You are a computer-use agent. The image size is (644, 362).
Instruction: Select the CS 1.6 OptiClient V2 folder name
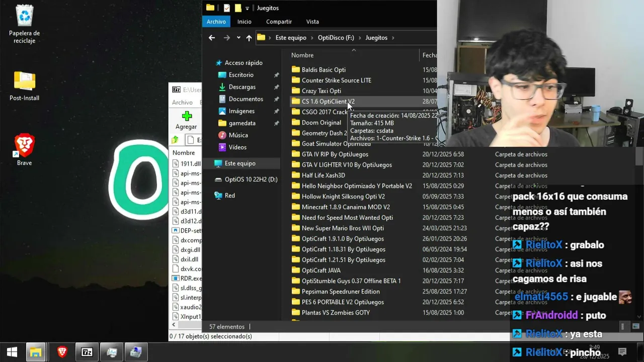[x=328, y=102]
